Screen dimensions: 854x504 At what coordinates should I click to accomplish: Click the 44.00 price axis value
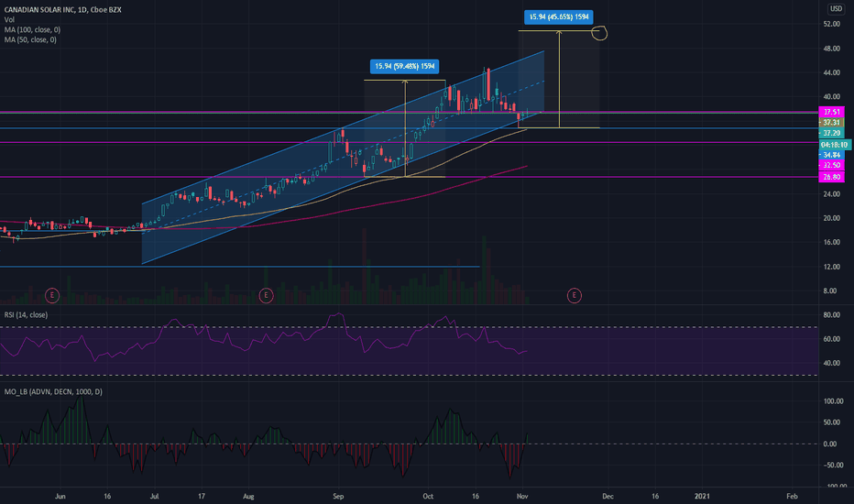pos(832,72)
